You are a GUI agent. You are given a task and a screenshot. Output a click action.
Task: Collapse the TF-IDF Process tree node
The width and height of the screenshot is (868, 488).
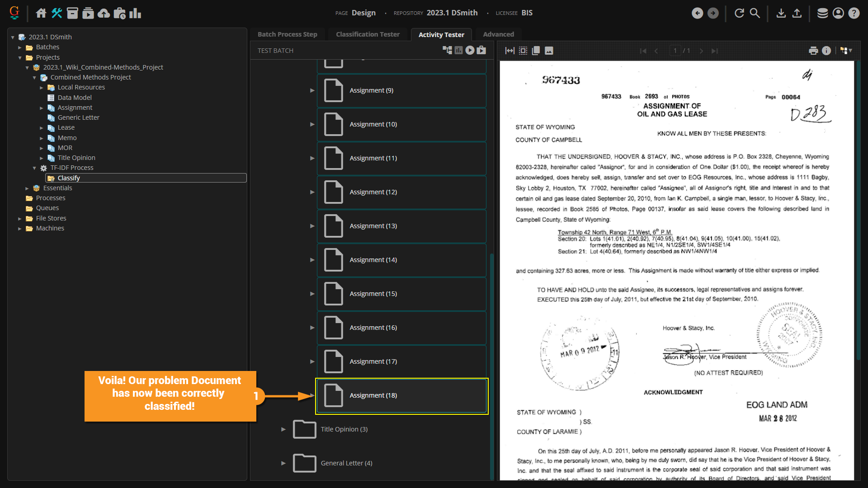click(34, 168)
